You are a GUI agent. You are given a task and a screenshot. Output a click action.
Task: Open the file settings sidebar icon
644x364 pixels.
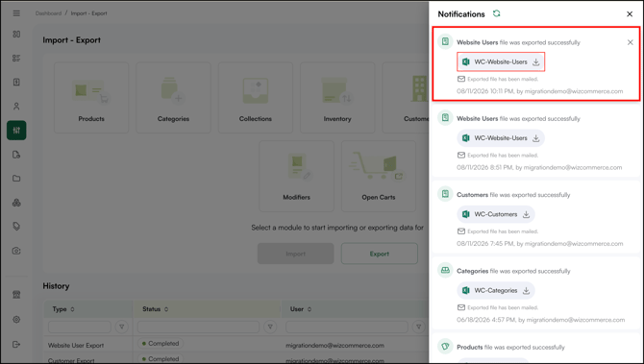pyautogui.click(x=16, y=155)
